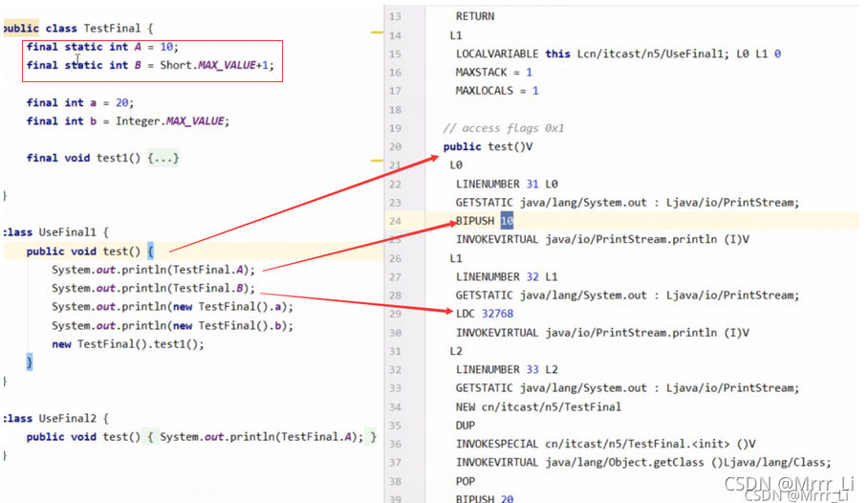The image size is (868, 503).
Task: Click public test()V method signature in bytecode
Action: 488,147
